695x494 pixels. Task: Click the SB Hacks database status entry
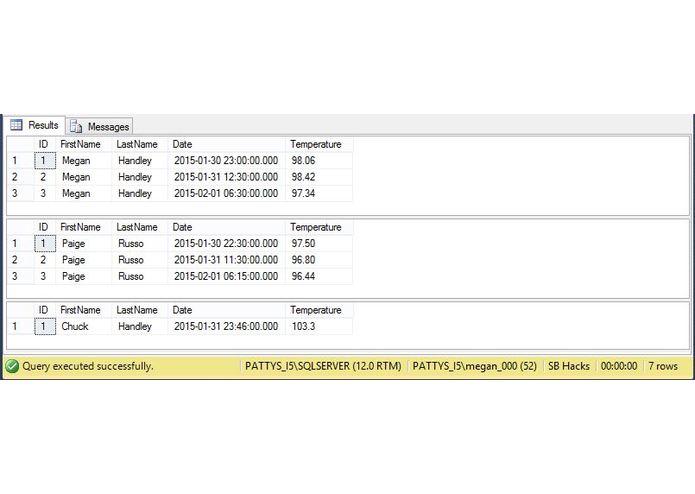click(x=569, y=366)
